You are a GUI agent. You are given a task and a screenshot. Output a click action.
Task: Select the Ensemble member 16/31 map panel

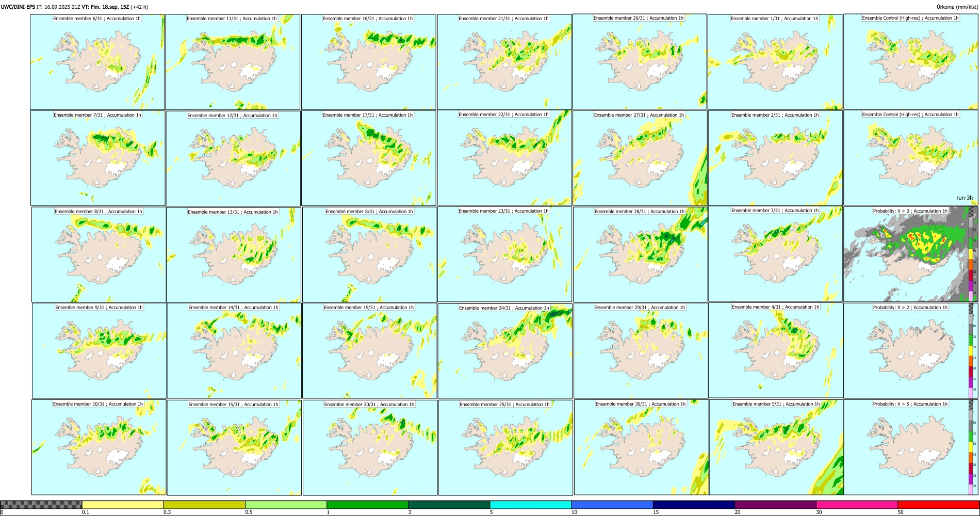pyautogui.click(x=368, y=62)
